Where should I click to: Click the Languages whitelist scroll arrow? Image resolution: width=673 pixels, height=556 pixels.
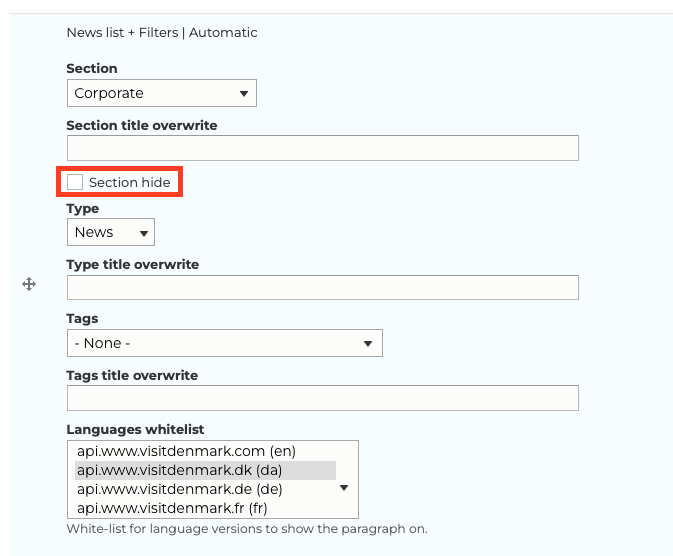point(344,488)
